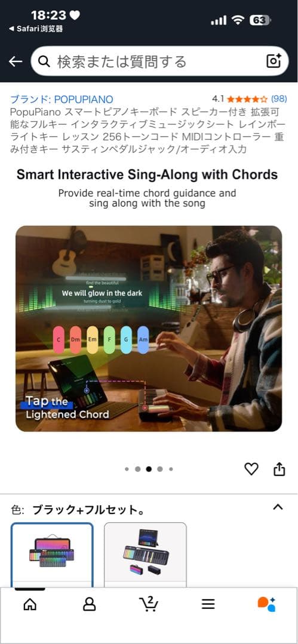Select the second color variant thumbnail
Screen dimensions: 298x644
coord(145,555)
